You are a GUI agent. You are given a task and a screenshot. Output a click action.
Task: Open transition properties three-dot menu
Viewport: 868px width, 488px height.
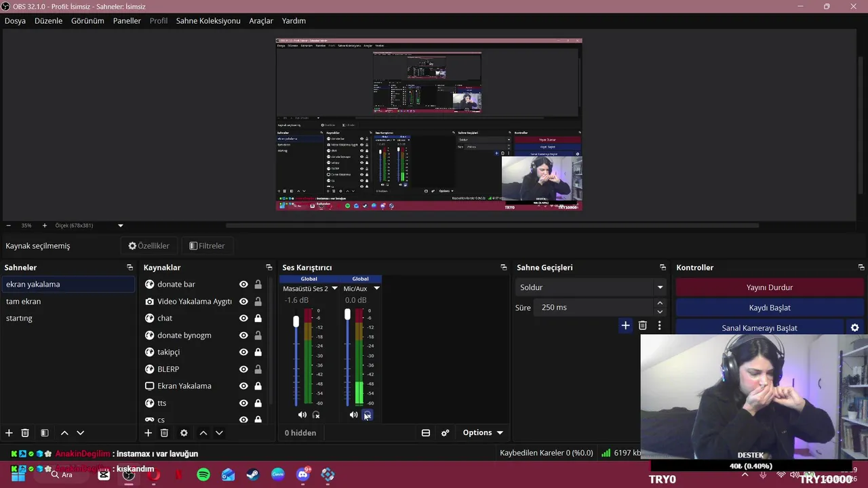[x=659, y=326]
